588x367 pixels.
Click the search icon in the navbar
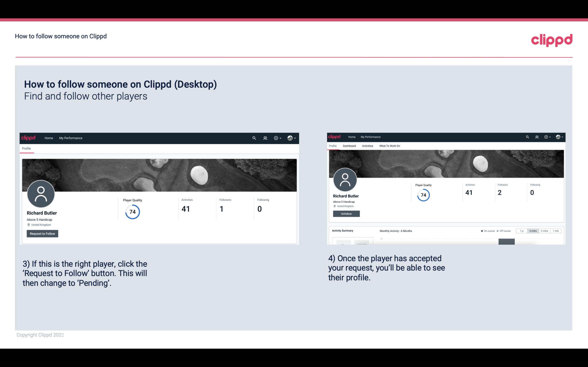[x=254, y=138]
